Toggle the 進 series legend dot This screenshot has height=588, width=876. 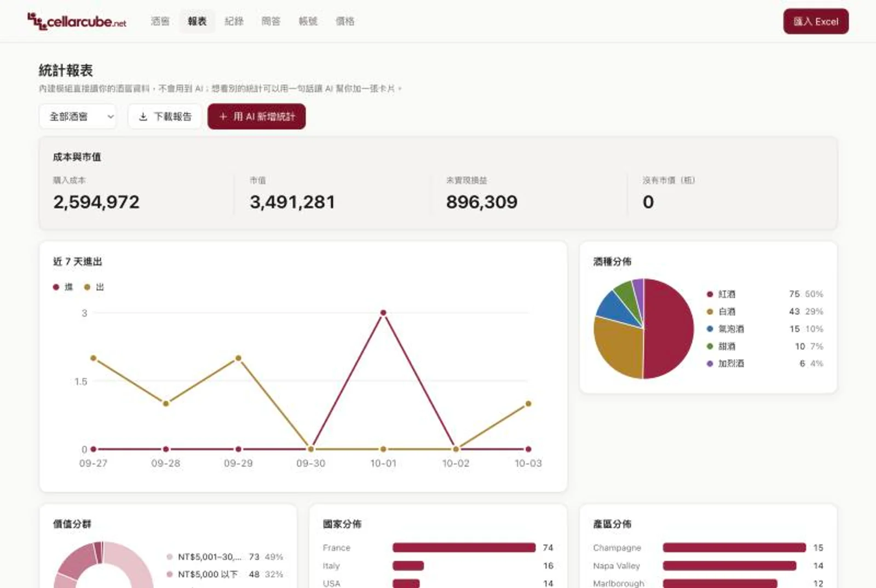pyautogui.click(x=56, y=287)
